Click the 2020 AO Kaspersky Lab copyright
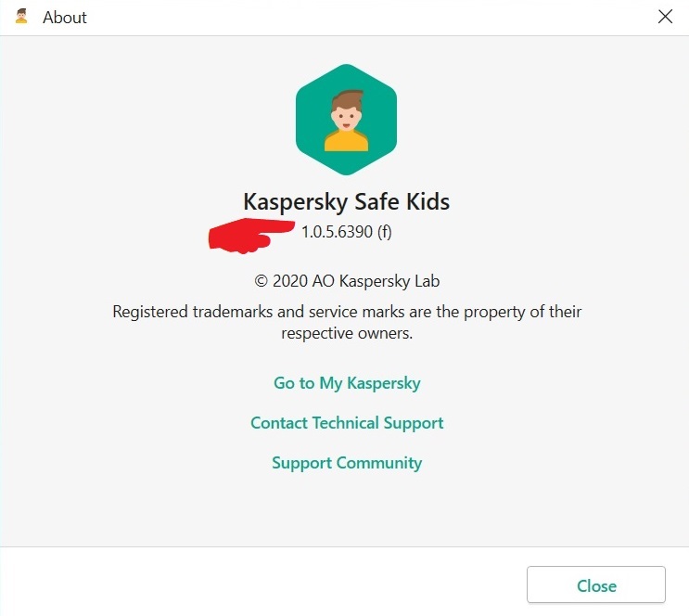The width and height of the screenshot is (689, 616). [x=354, y=281]
